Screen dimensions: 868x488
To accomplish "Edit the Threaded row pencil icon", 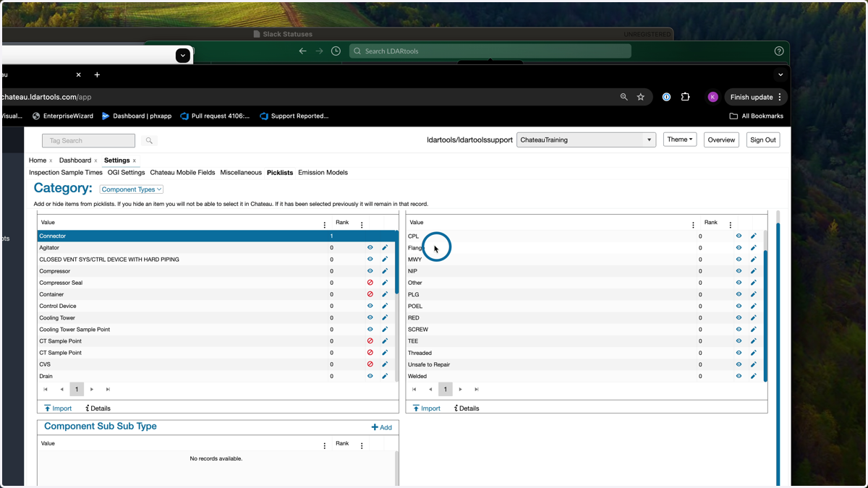I will 753,353.
